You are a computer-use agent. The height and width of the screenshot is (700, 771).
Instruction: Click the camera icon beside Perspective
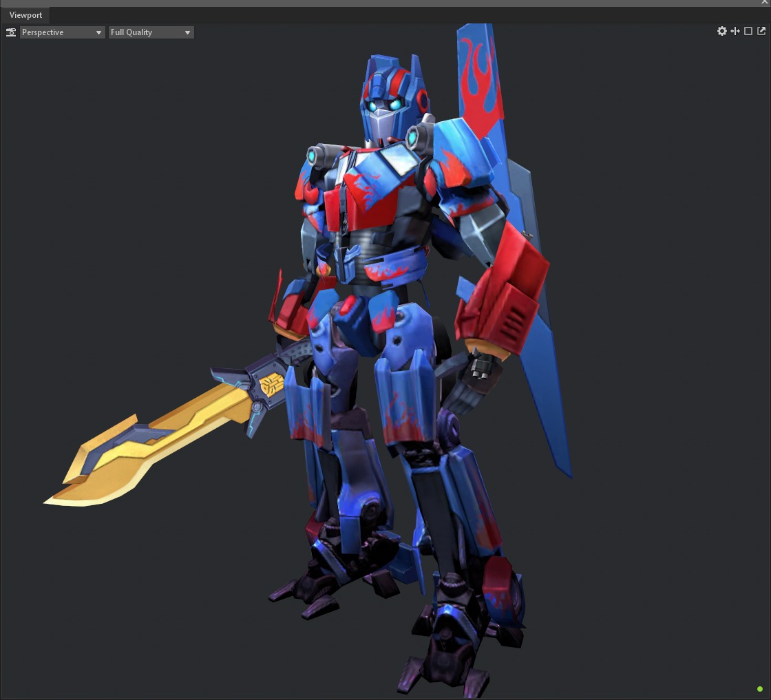pyautogui.click(x=11, y=32)
